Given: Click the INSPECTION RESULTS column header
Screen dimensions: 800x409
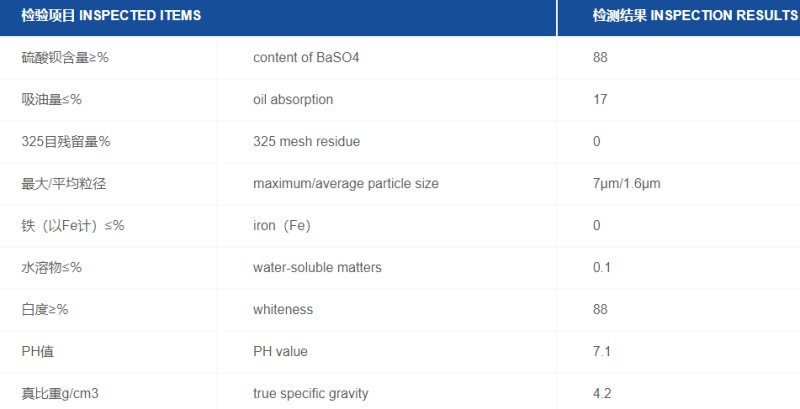Looking at the screenshot, I should [694, 17].
